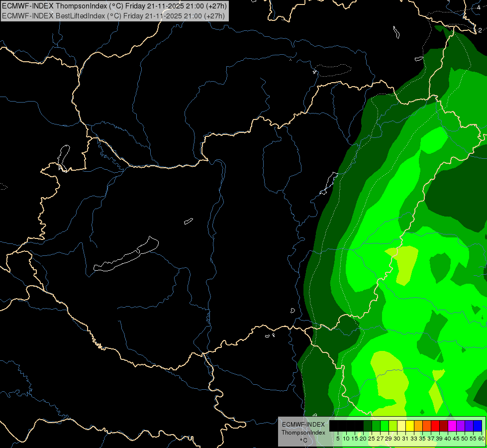This screenshot has width=487, height=448.
Task: Click legend tick value 5
Action: (x=338, y=439)
